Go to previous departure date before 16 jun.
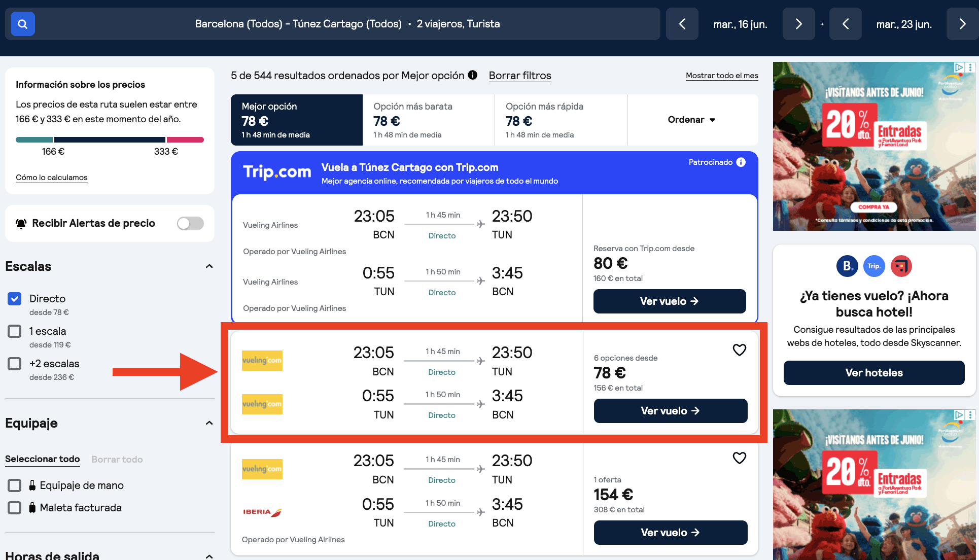 click(682, 24)
